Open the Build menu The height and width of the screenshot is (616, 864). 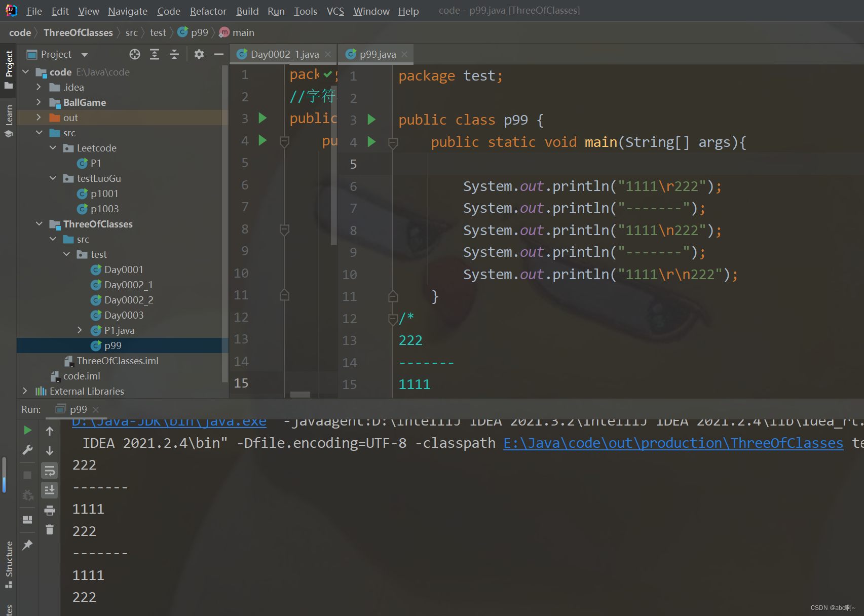(x=247, y=11)
